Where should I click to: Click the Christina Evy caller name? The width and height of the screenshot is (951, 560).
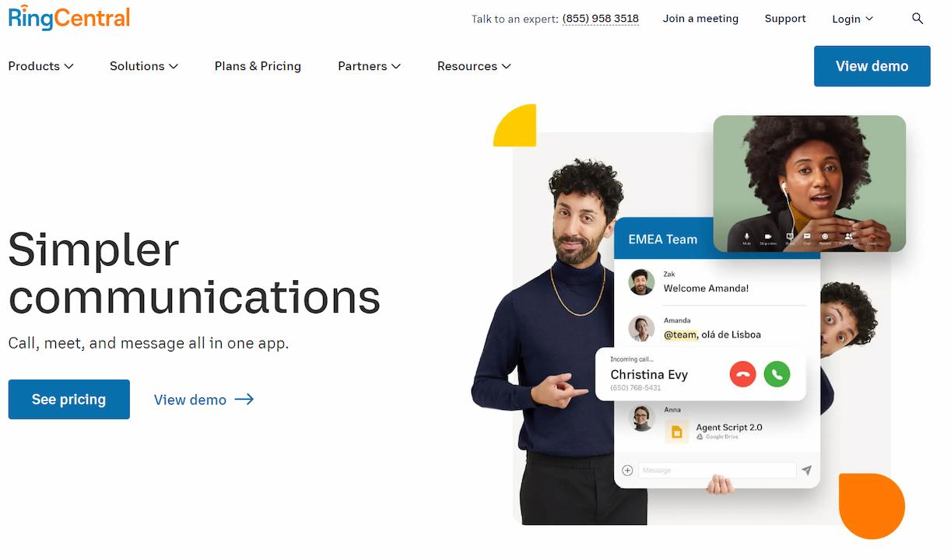pos(649,375)
